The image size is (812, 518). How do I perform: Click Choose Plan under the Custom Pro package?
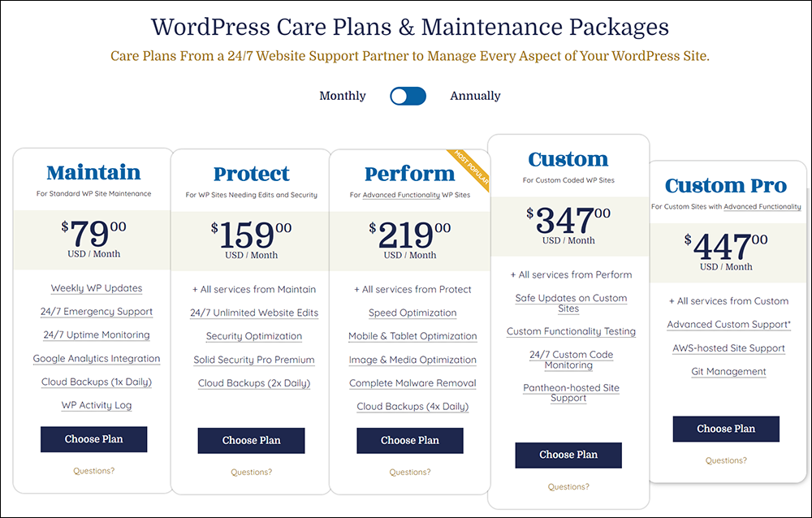725,429
